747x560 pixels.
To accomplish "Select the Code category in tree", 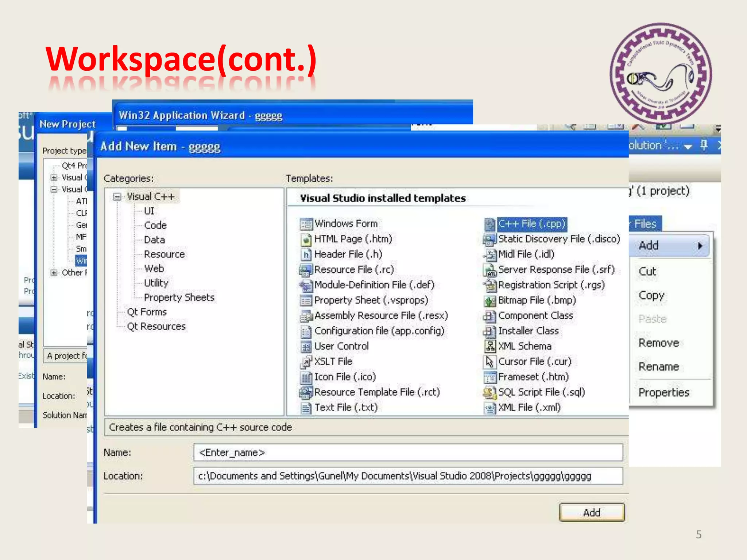I will [x=155, y=225].
